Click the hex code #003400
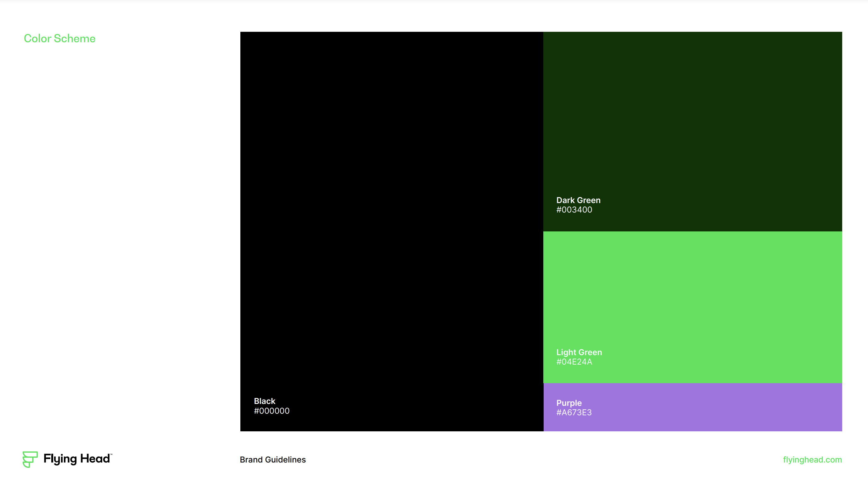Screen dimensions: 868x488 [x=574, y=209]
